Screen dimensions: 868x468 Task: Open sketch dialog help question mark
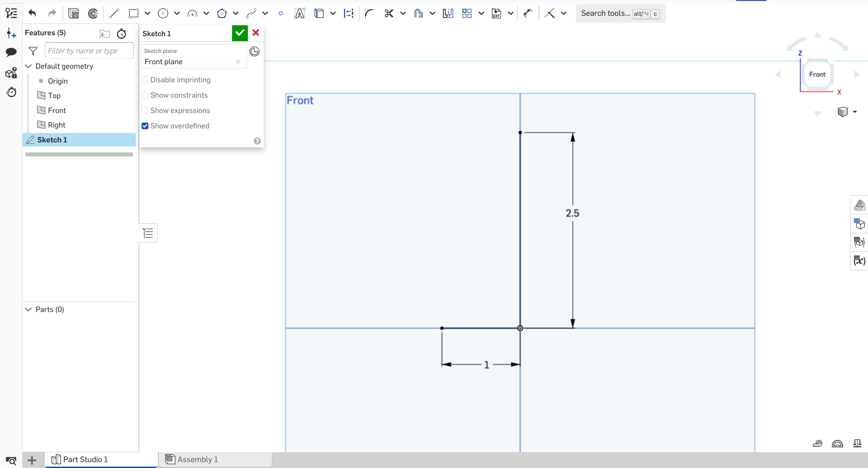tap(257, 141)
